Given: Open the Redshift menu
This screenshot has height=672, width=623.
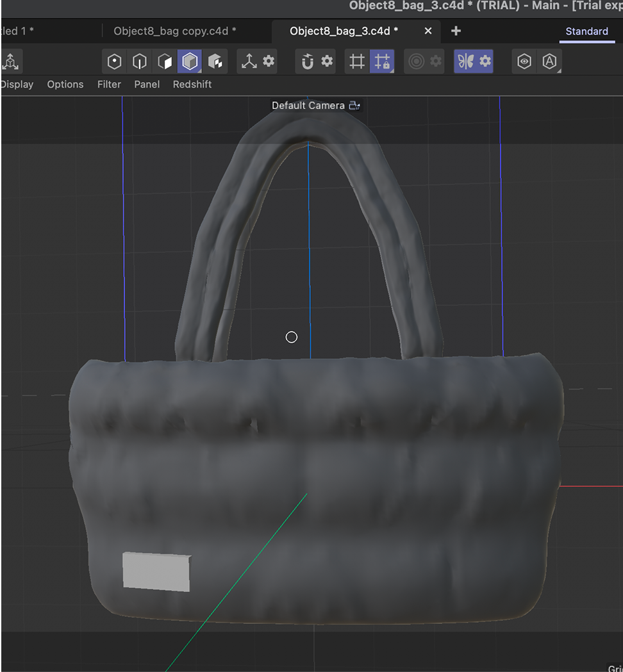Looking at the screenshot, I should click(x=192, y=84).
